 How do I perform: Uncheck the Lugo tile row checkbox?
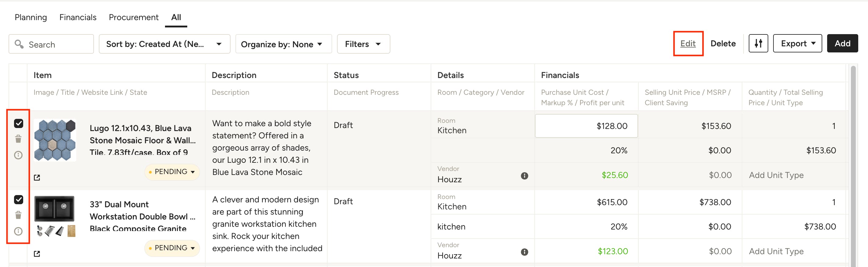[x=19, y=123]
